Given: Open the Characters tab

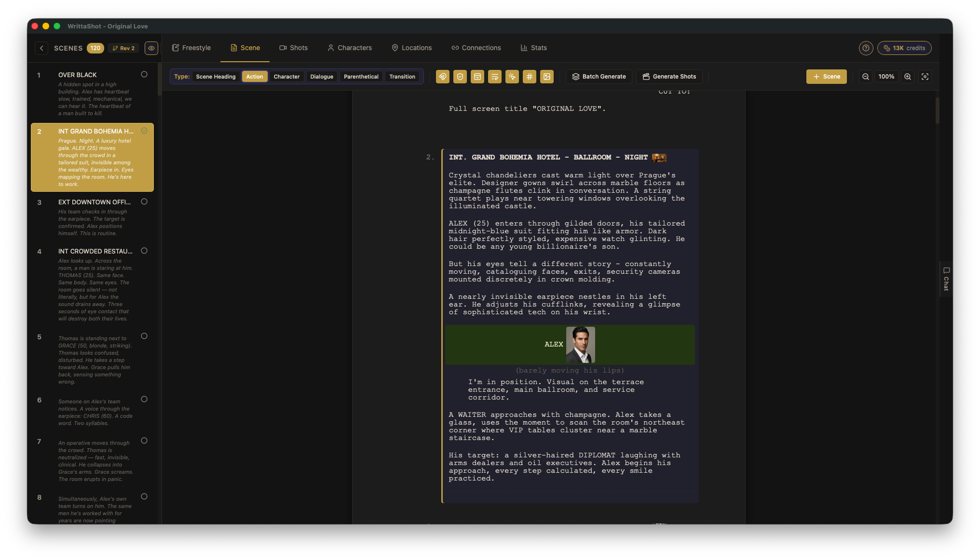Looking at the screenshot, I should (x=349, y=48).
